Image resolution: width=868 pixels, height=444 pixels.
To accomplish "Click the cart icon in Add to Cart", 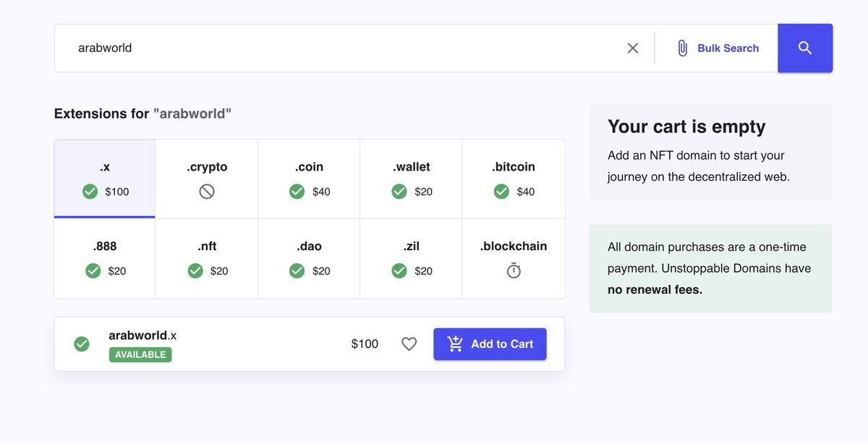I will tap(455, 344).
